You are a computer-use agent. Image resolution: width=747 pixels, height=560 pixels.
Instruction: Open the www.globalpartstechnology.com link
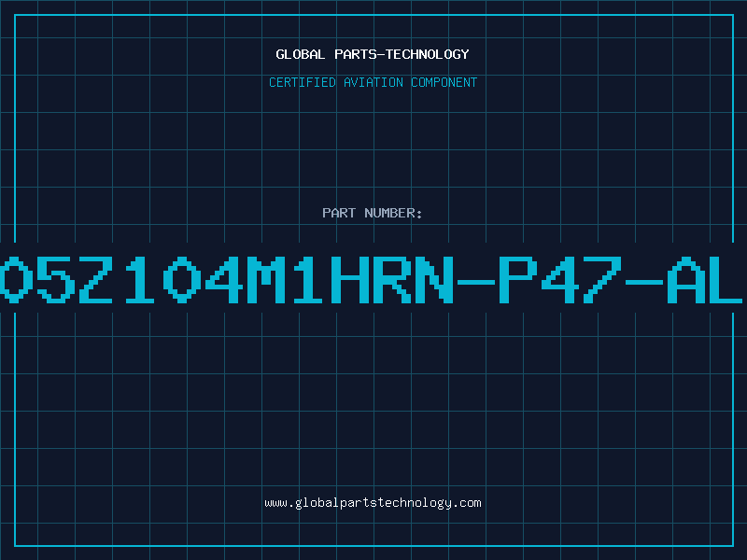[x=373, y=503]
